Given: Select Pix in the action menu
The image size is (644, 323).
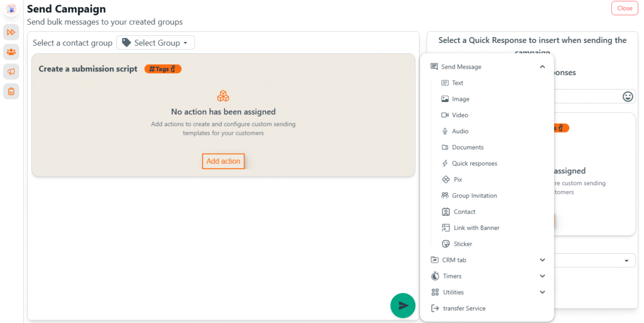Looking at the screenshot, I should click(x=458, y=180).
